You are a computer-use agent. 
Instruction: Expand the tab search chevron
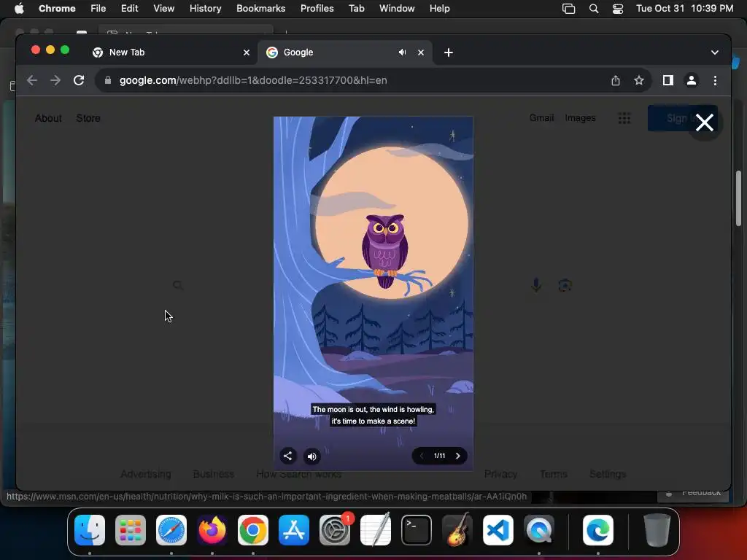click(715, 52)
